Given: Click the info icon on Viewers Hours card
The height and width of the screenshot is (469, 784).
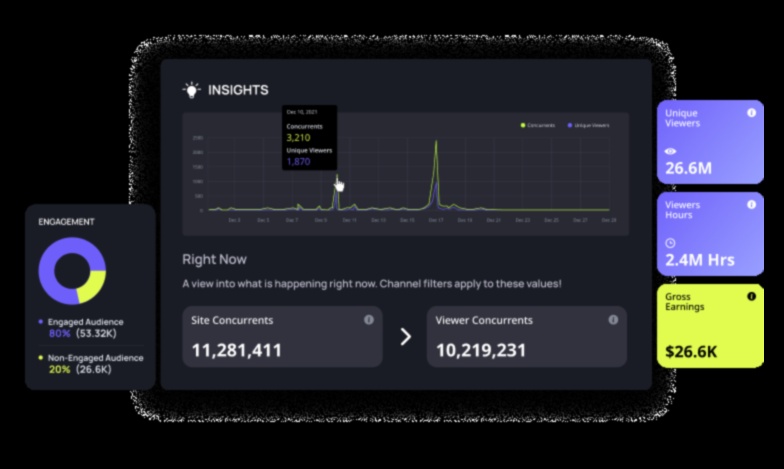Looking at the screenshot, I should pos(751,205).
